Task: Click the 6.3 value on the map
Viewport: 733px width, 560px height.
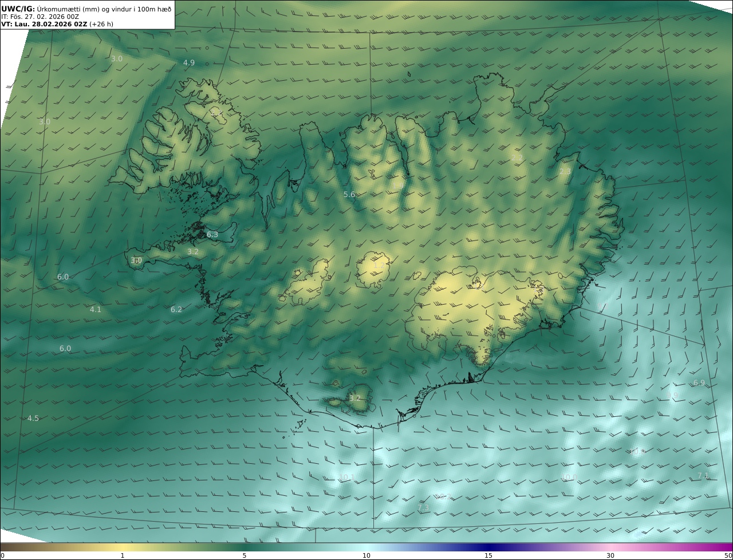Action: (212, 235)
